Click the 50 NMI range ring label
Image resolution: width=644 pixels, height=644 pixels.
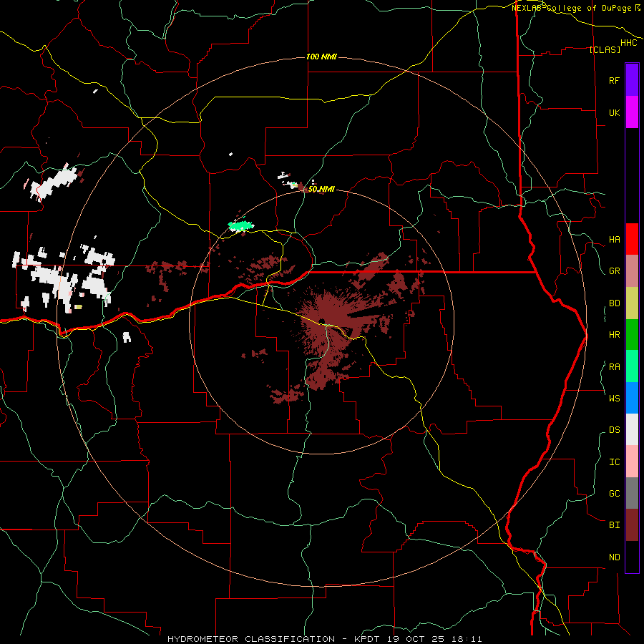[321, 190]
